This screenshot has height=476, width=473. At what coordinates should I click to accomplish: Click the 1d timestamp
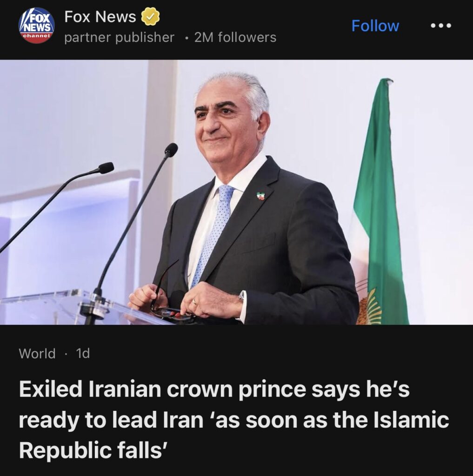83,353
